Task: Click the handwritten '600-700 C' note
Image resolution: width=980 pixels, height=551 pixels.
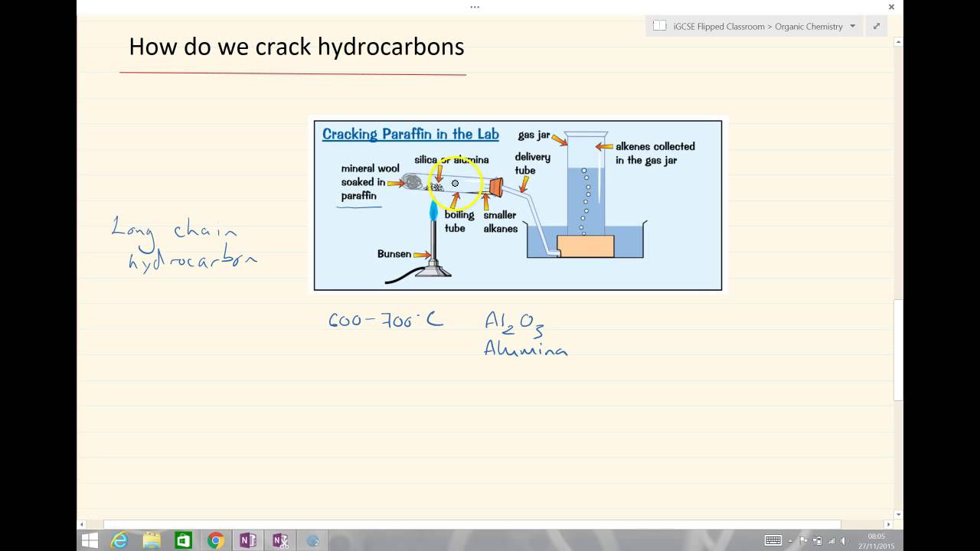Action: pos(385,321)
